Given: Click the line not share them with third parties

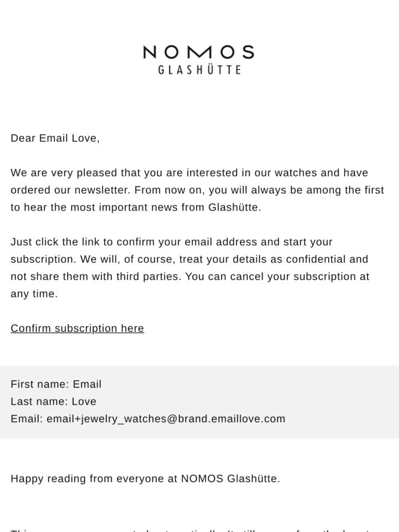Looking at the screenshot, I should (x=190, y=277).
